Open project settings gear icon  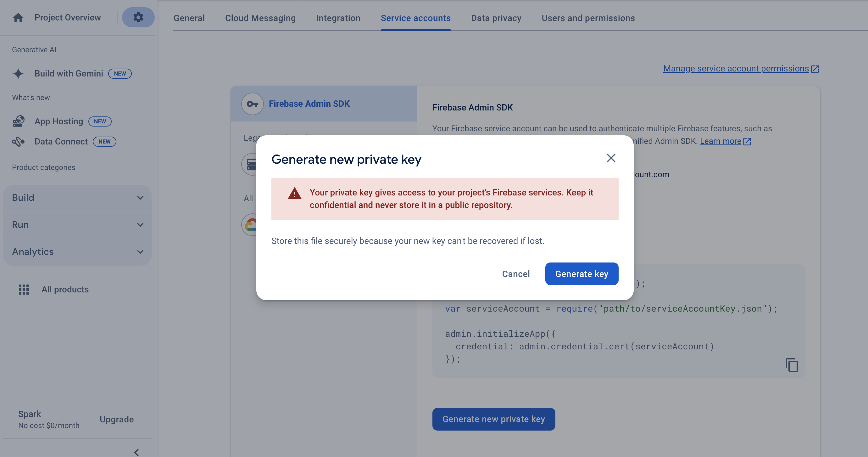pyautogui.click(x=138, y=18)
